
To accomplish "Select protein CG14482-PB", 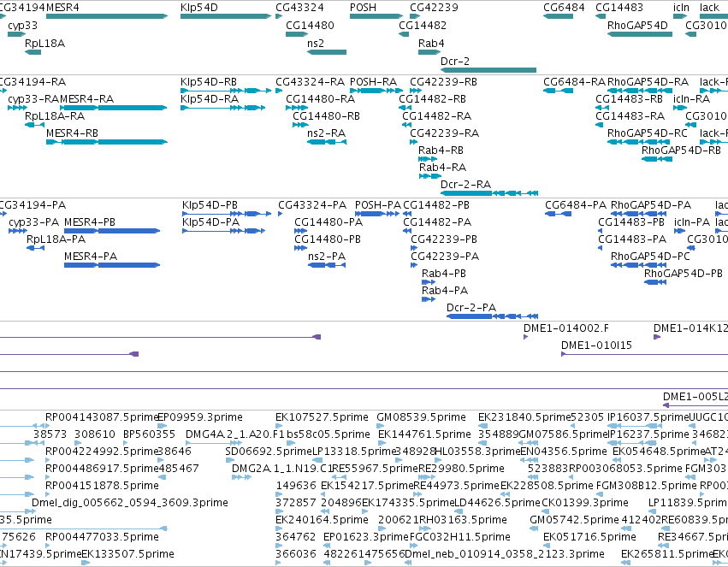I will pos(436,205).
